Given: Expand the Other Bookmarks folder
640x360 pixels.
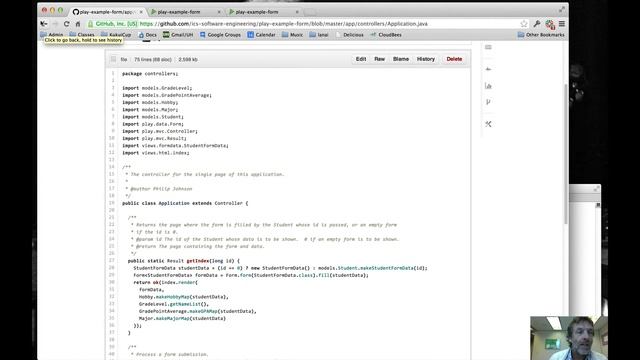Looking at the screenshot, I should click(x=541, y=35).
